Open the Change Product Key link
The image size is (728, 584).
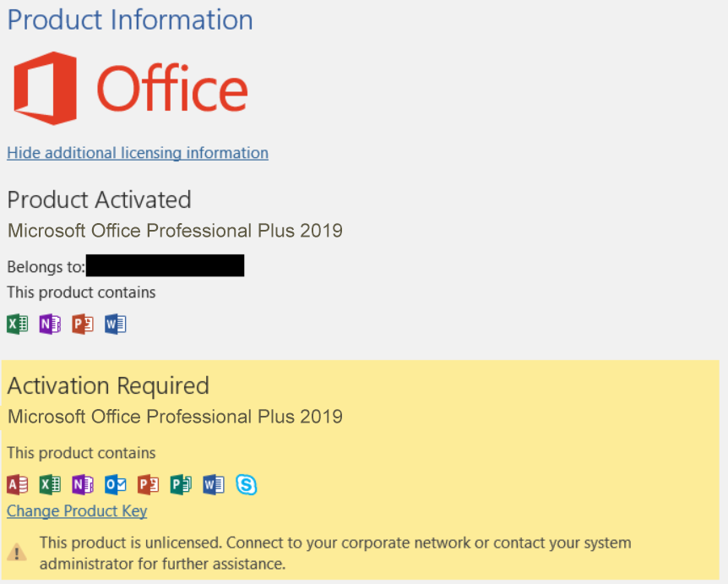(76, 510)
